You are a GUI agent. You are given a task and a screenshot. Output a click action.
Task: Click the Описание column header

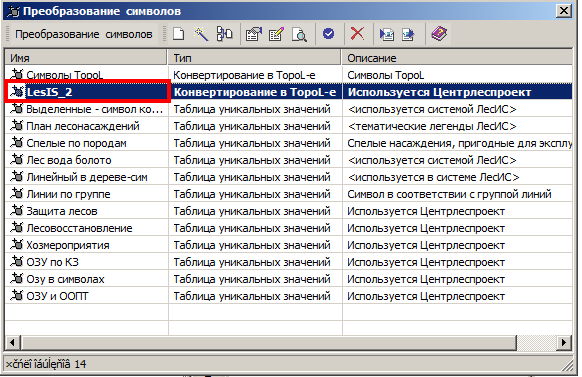[x=457, y=58]
